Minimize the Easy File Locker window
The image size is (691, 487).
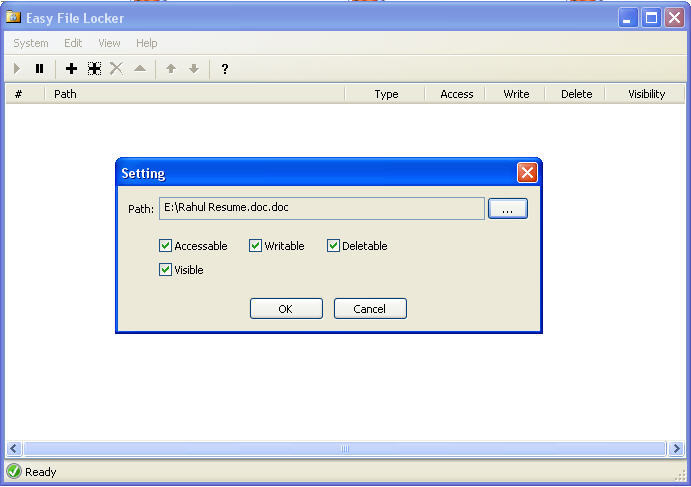pyautogui.click(x=628, y=18)
